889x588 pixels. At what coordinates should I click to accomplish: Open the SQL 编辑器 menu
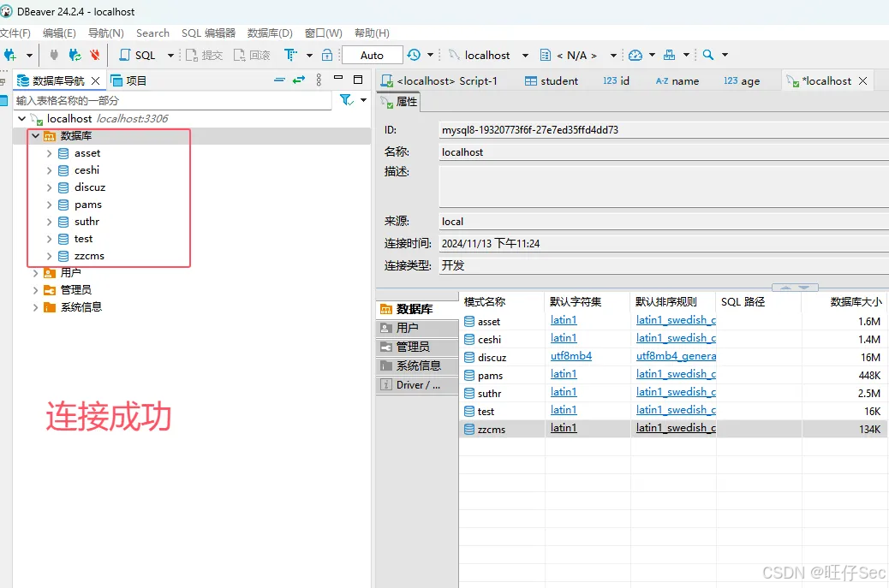[208, 33]
